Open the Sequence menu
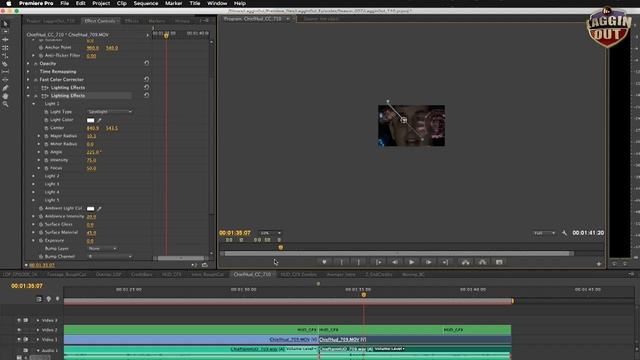This screenshot has height=360, width=640. coord(146,3)
